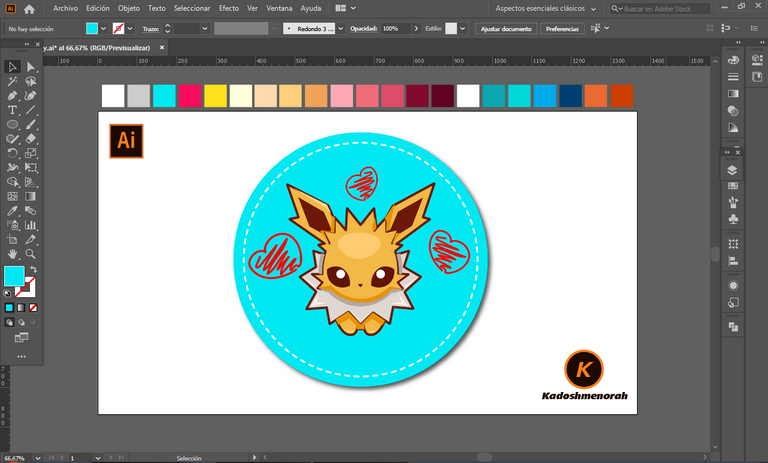Select the Line Segment tool
Screen dimensions: 768x463
point(30,110)
